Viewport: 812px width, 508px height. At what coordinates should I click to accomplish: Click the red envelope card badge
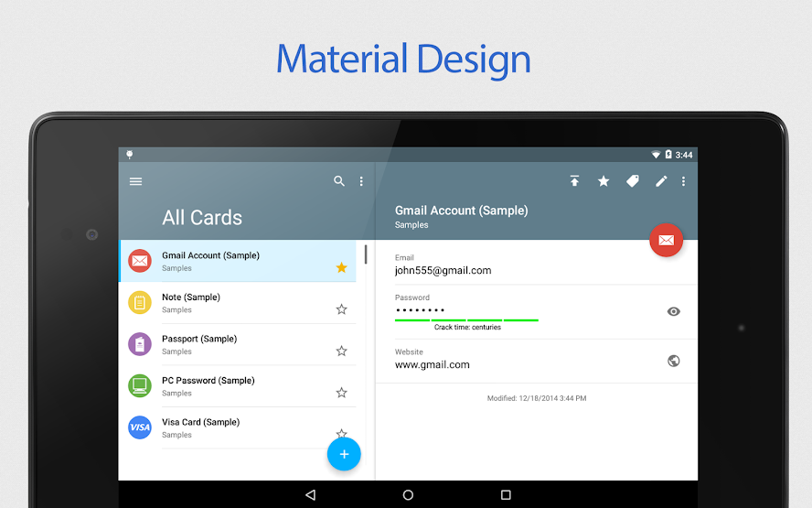point(666,240)
